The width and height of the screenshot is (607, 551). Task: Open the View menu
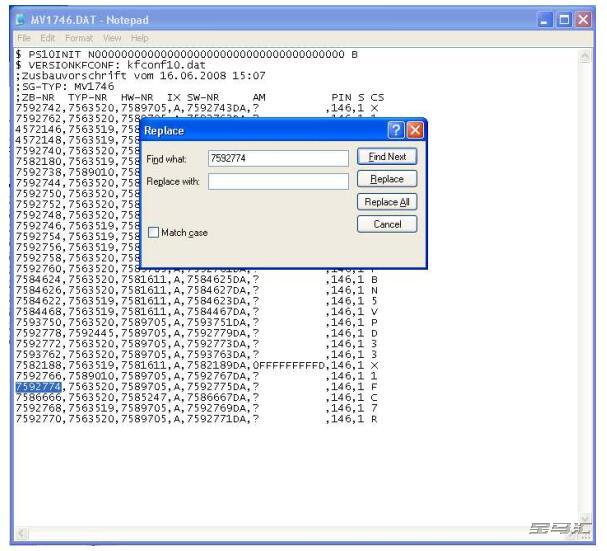(112, 38)
